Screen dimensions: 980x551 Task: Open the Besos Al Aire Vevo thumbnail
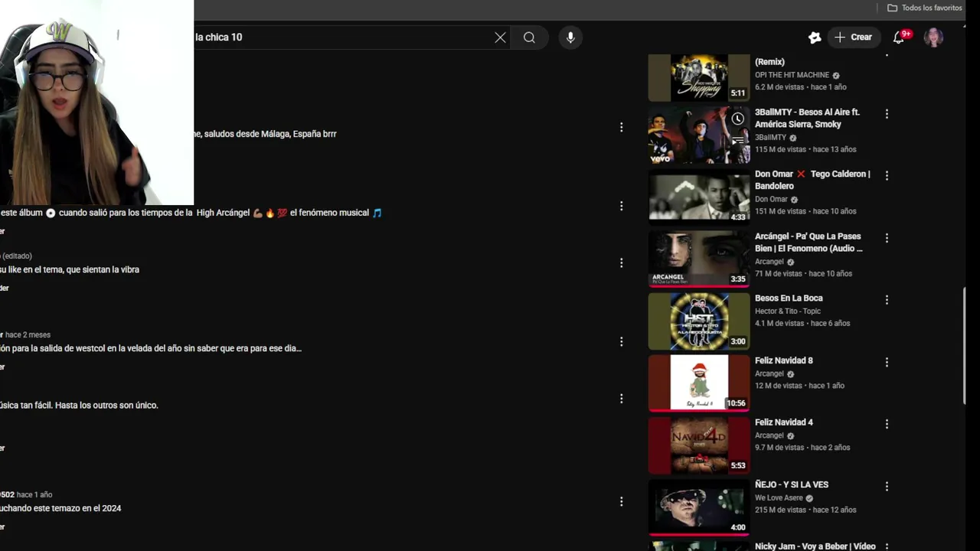tap(699, 135)
